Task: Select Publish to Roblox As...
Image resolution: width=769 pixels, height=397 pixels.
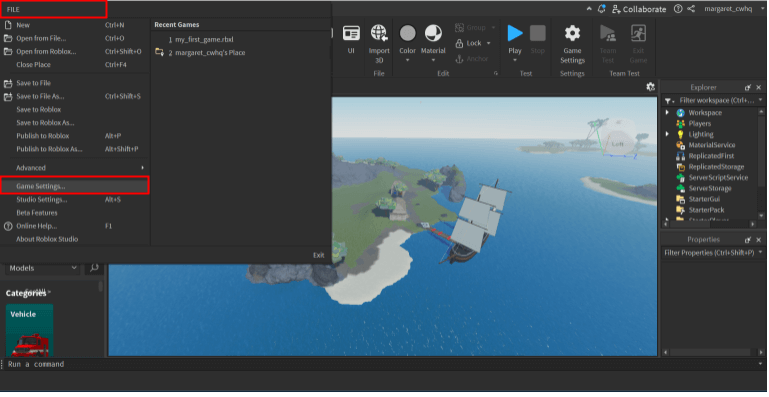Action: tap(75, 149)
